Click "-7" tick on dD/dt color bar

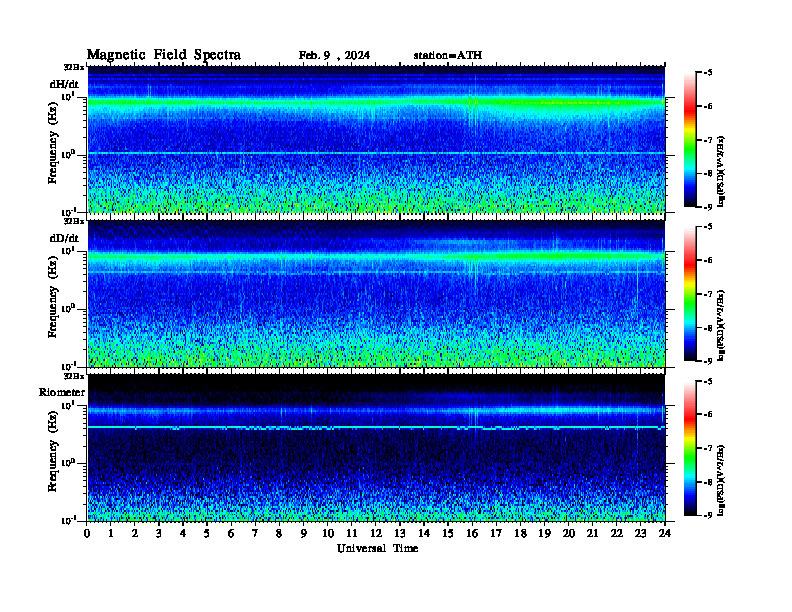[x=708, y=294]
